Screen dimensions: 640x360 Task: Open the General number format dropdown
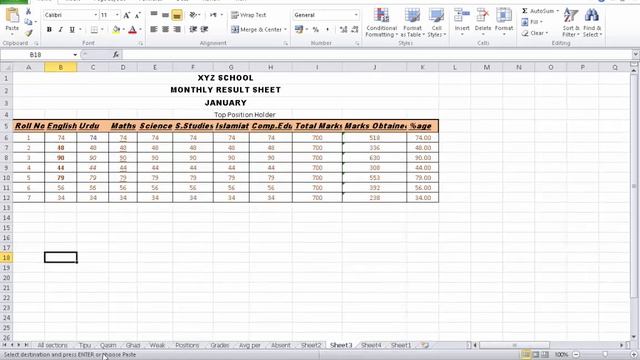356,15
